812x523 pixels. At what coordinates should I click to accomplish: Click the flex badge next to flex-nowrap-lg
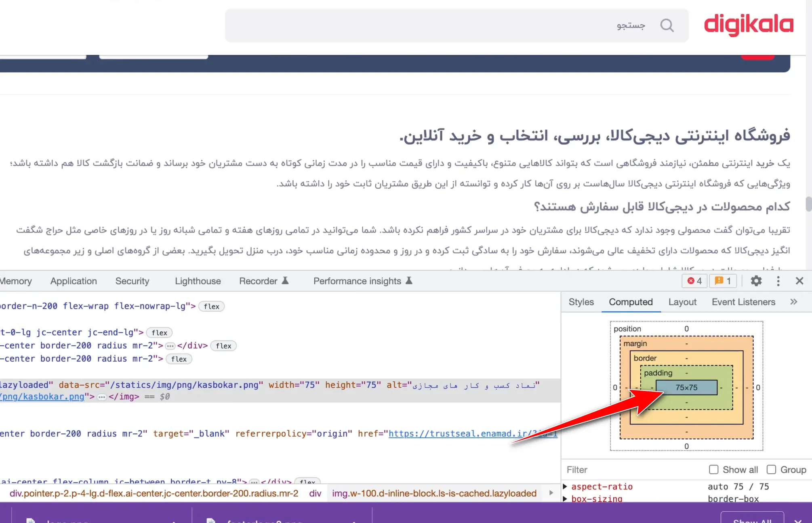point(211,307)
